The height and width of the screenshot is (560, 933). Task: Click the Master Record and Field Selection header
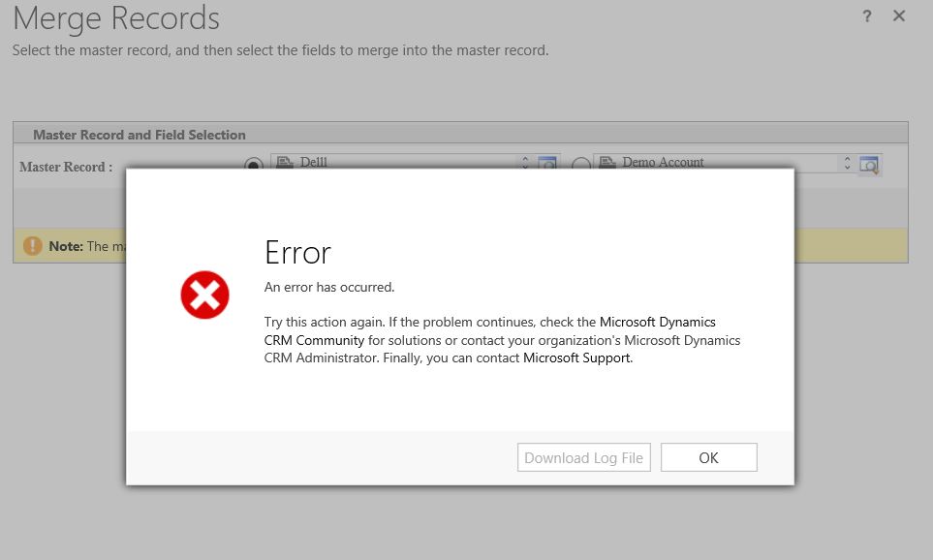click(x=140, y=134)
